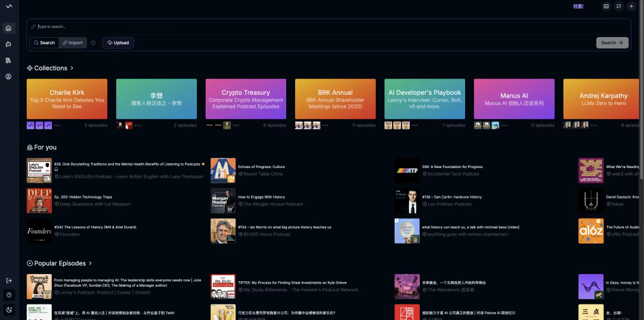Switch to Import mode
644x320 pixels.
tap(72, 43)
